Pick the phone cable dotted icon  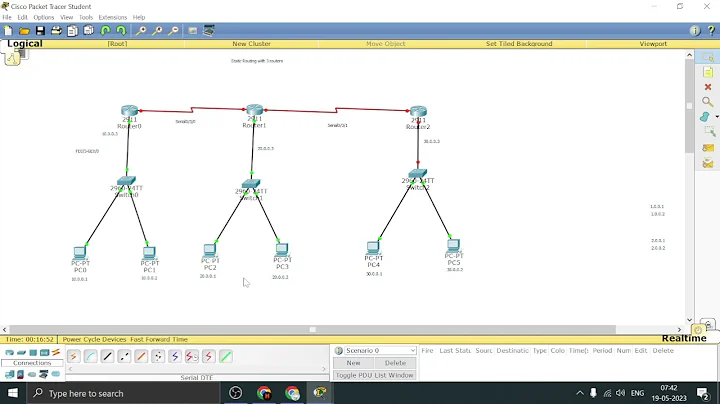pyautogui.click(x=158, y=356)
